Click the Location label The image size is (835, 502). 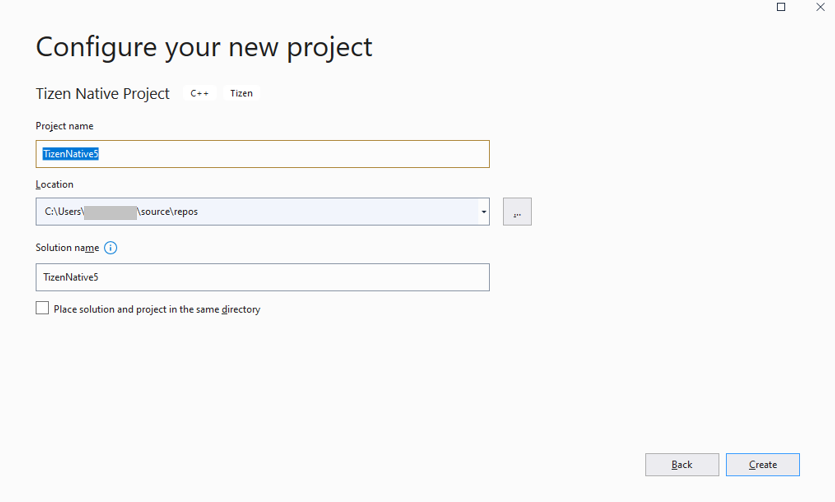point(54,185)
